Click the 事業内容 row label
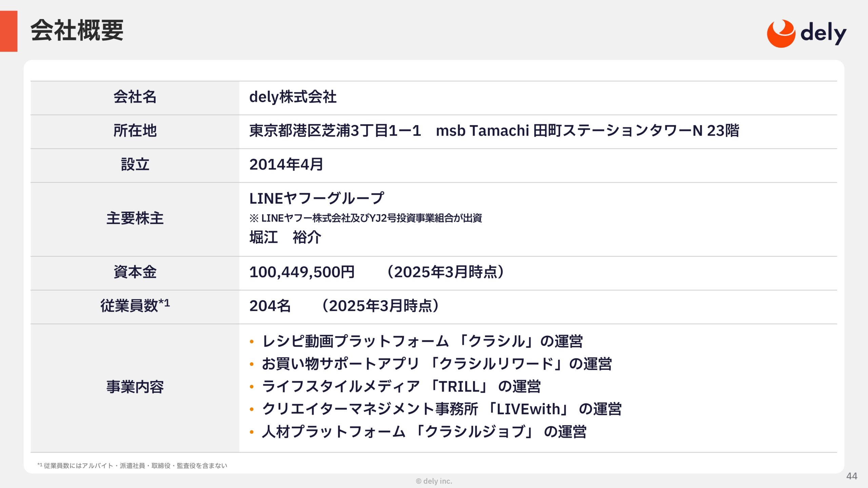 tap(135, 387)
